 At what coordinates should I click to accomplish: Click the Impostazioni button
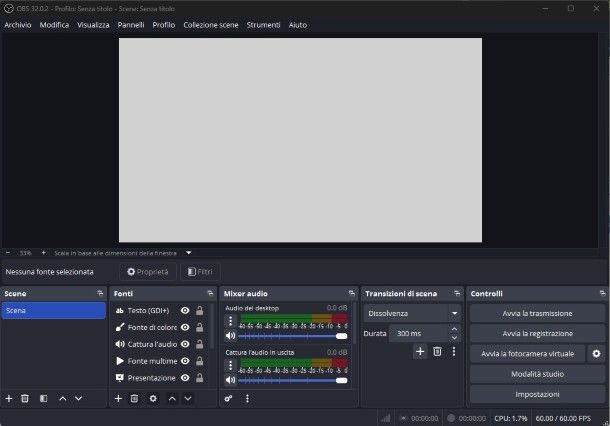tap(537, 394)
